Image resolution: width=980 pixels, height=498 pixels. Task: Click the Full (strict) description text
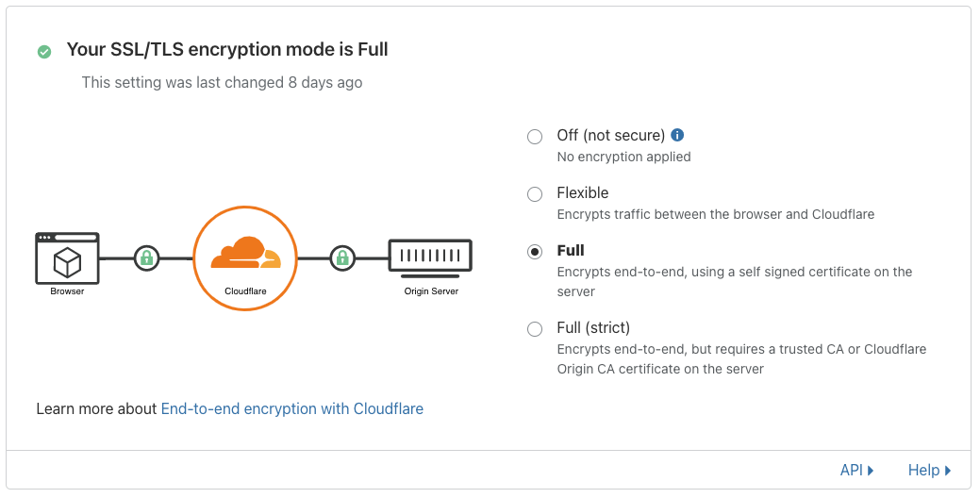click(742, 359)
